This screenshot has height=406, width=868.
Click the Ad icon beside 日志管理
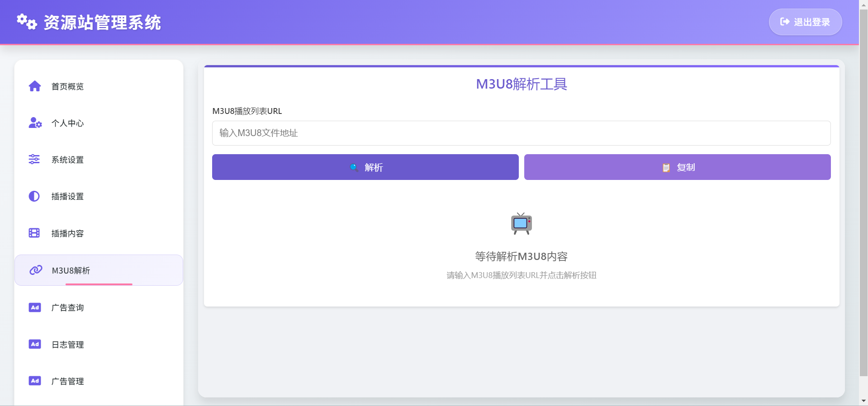(35, 344)
